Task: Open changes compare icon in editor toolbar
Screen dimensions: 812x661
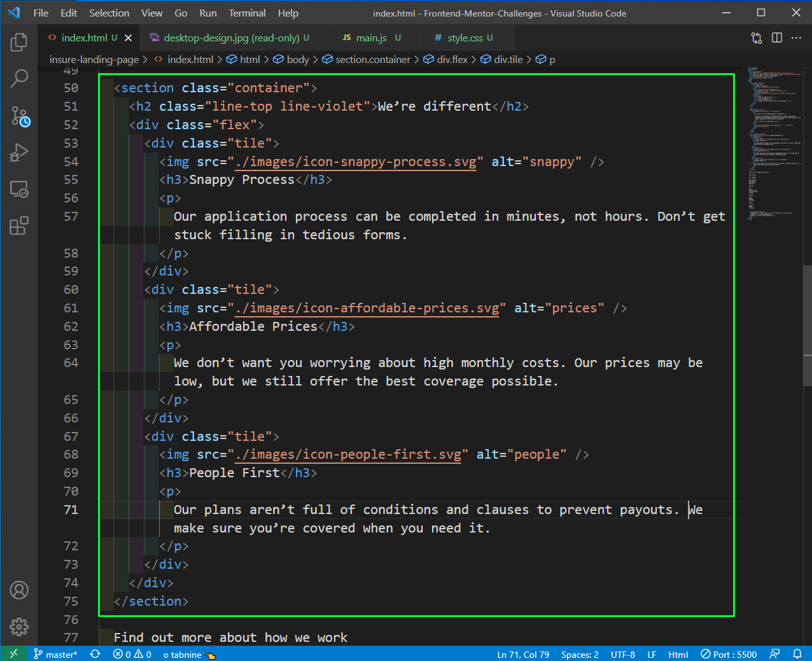Action: [757, 38]
